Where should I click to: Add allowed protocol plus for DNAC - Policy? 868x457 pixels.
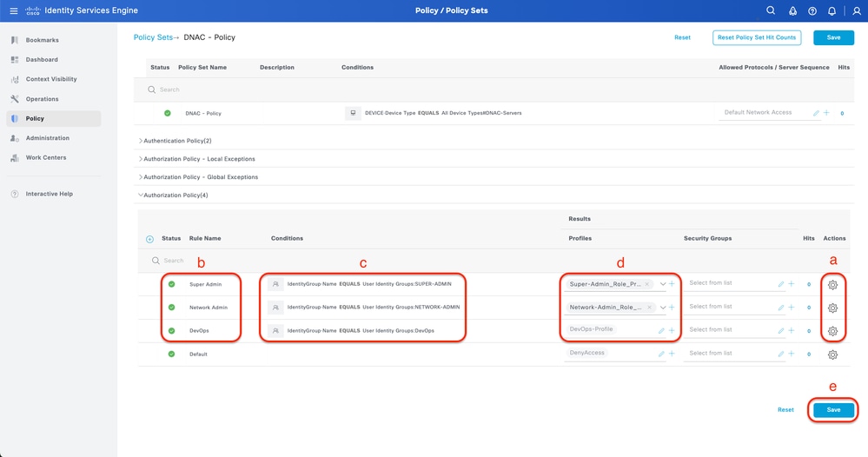click(826, 113)
